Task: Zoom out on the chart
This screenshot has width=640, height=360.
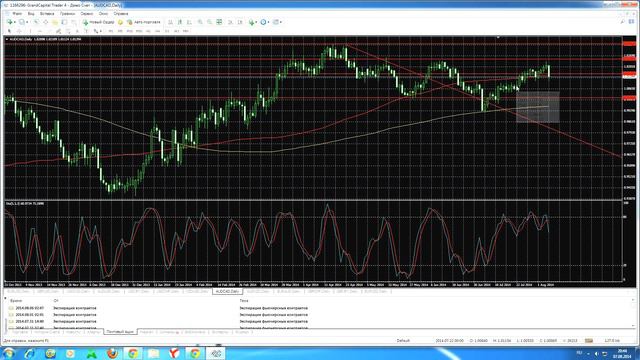Action: 209,22
